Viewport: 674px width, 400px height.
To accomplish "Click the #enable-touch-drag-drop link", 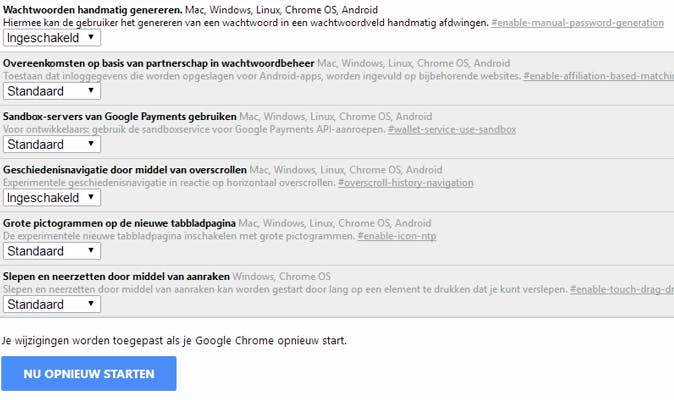I will coord(621,289).
